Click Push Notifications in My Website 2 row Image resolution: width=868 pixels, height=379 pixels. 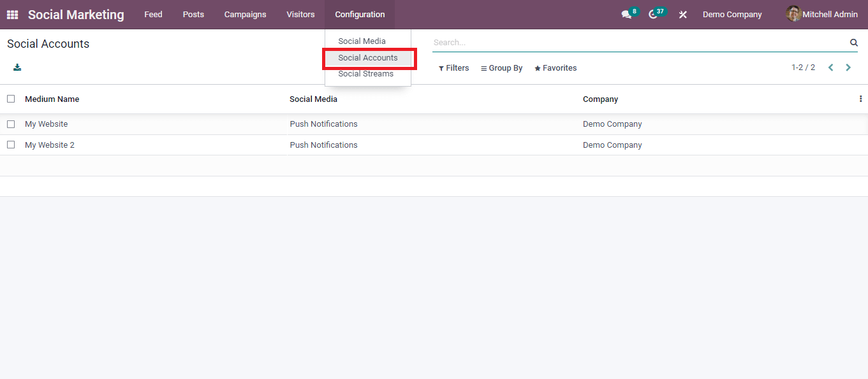(323, 145)
